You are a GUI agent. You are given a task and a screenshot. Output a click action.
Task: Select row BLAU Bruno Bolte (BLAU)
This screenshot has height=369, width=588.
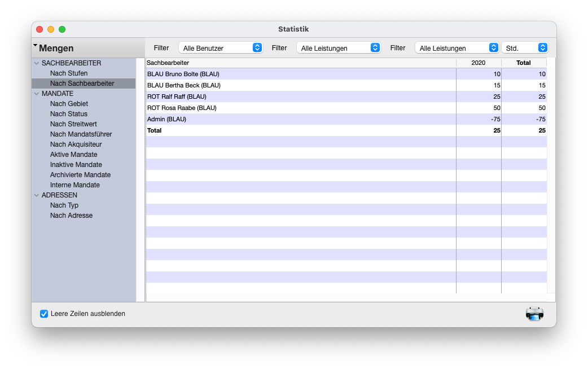tap(346, 74)
